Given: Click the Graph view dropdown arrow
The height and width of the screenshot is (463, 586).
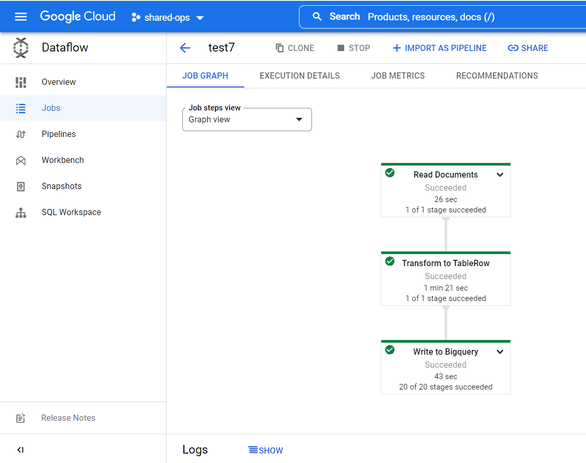Looking at the screenshot, I should click(x=299, y=120).
